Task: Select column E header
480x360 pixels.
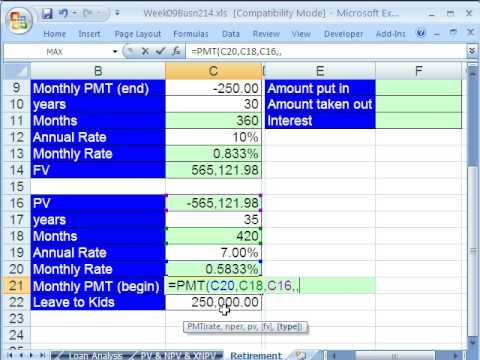Action: [320, 71]
